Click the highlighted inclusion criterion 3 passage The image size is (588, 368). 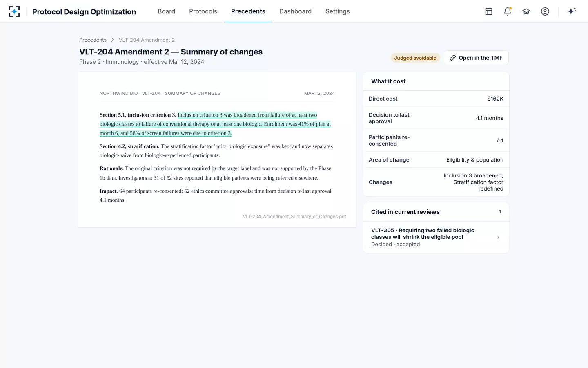(x=215, y=124)
